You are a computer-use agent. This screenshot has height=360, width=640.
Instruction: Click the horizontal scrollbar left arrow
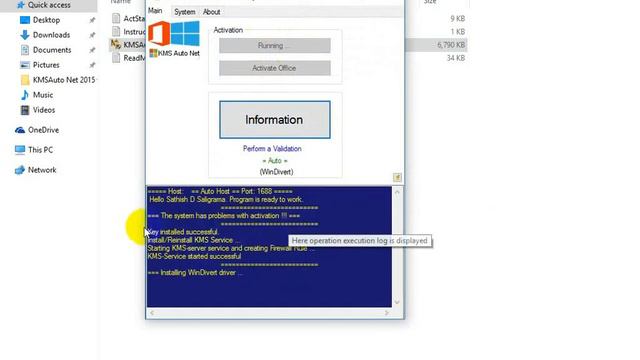[152, 313]
